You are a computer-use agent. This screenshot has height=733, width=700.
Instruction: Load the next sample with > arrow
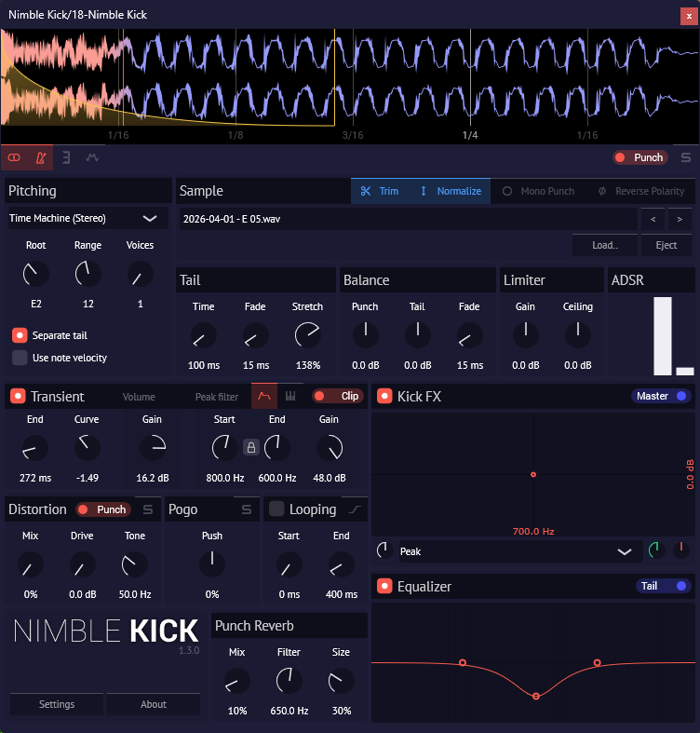pos(680,219)
